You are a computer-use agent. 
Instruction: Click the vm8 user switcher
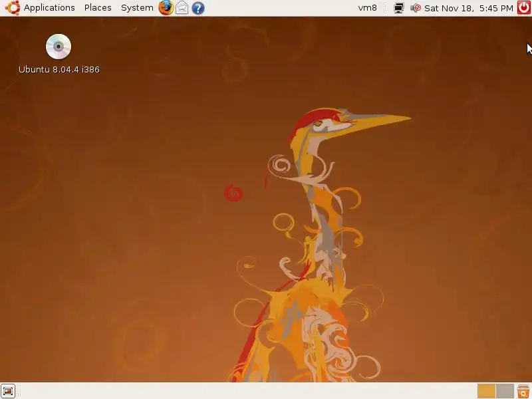(x=368, y=8)
